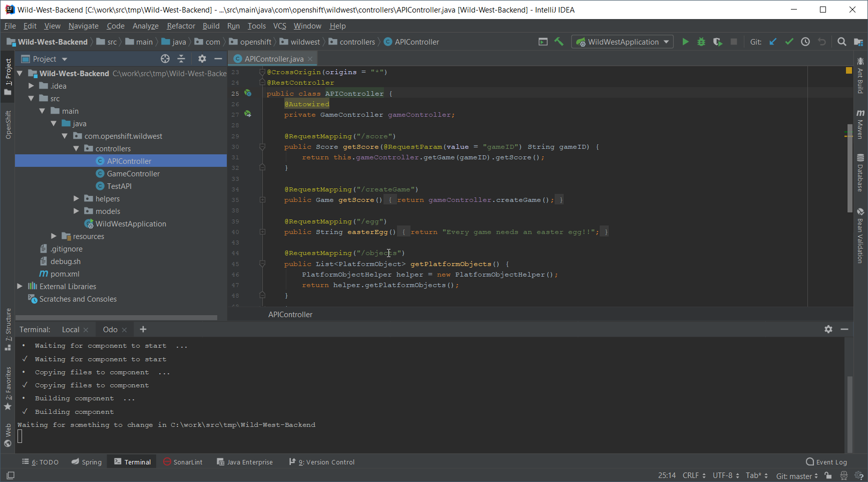Expand the models package
The image size is (868, 482).
pos(76,211)
